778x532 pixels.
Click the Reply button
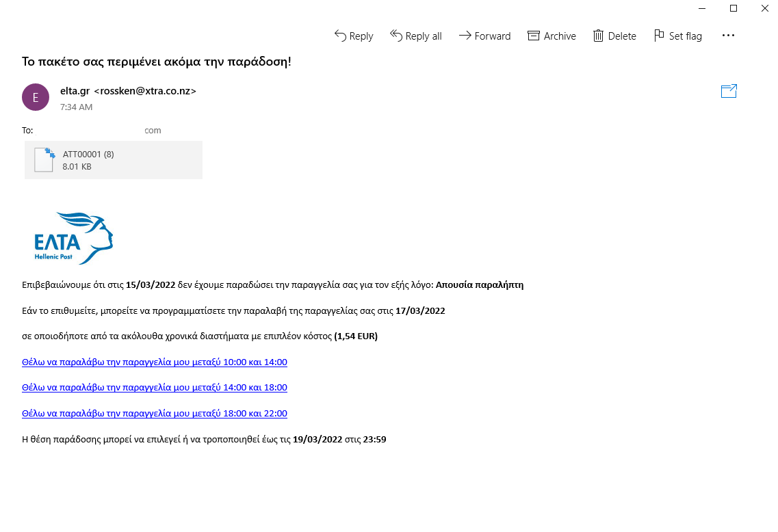tap(354, 36)
